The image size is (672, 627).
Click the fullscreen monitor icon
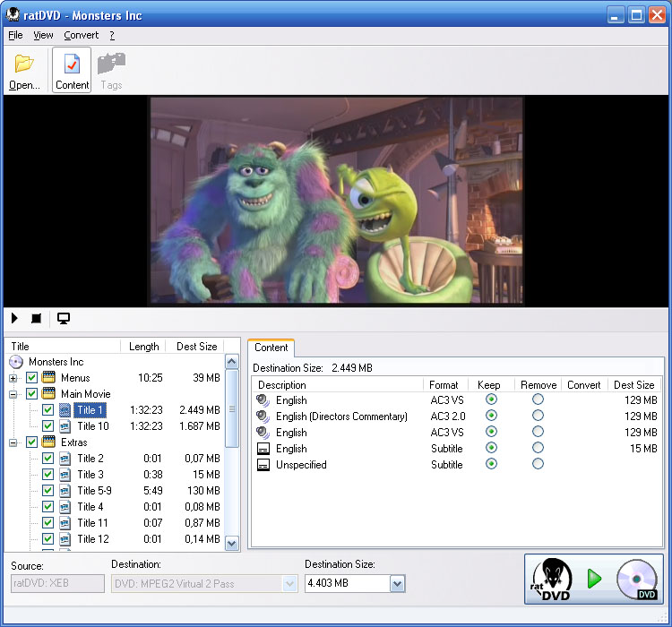pyautogui.click(x=64, y=319)
